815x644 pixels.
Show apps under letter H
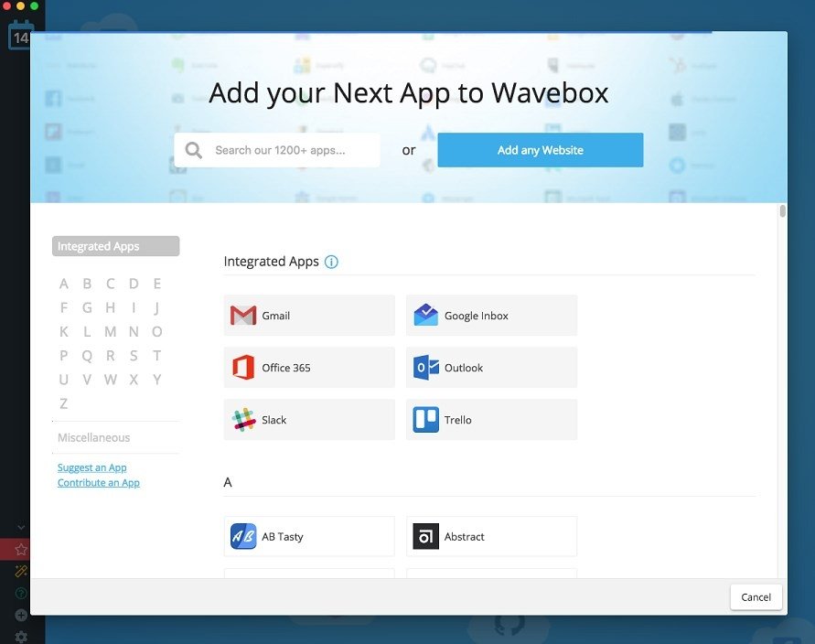point(111,307)
